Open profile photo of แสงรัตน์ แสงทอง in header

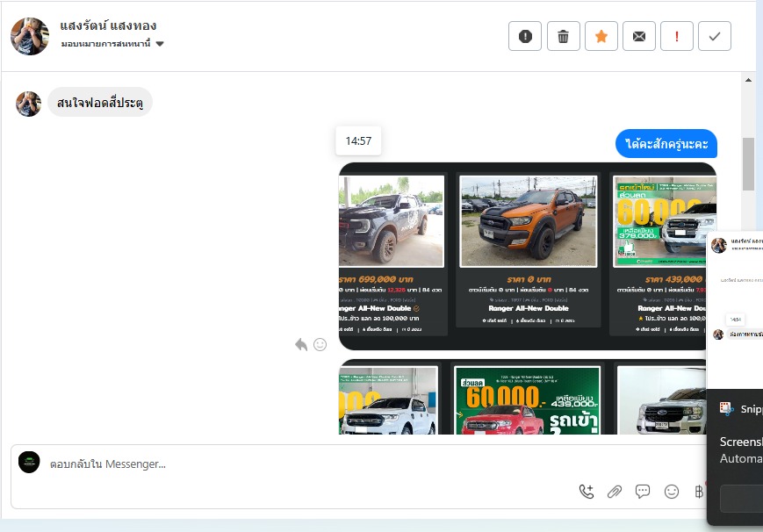[x=30, y=37]
